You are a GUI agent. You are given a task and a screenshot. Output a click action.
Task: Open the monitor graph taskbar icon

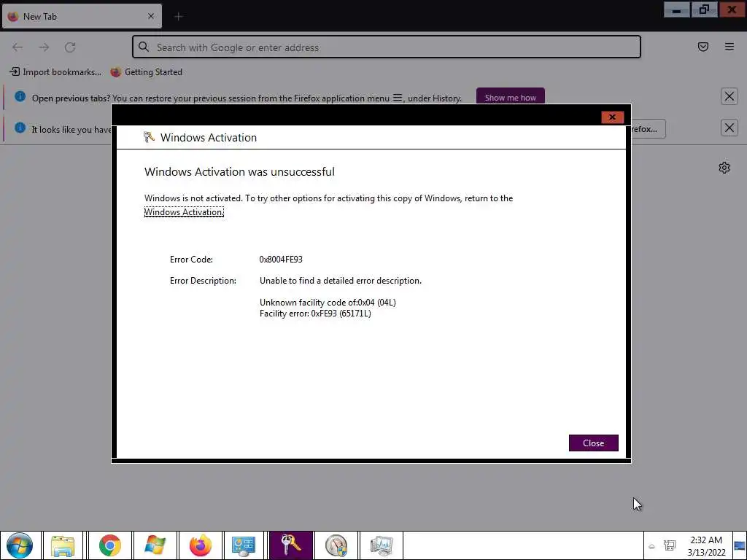(x=381, y=545)
